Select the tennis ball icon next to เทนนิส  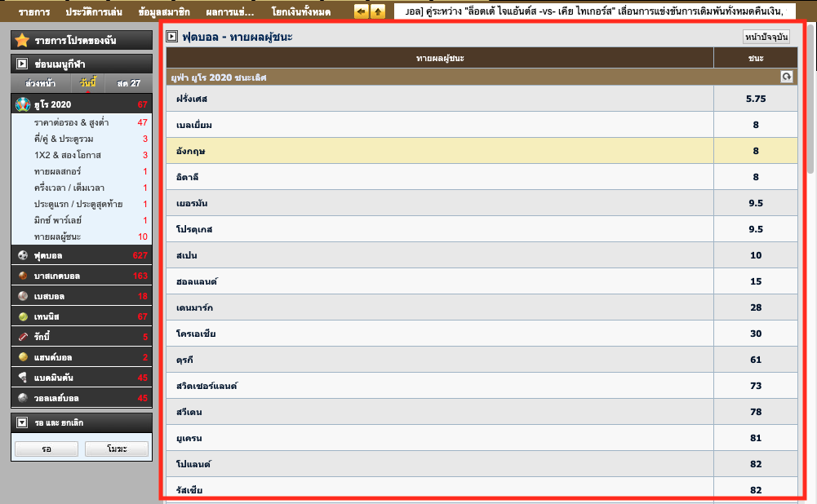pyautogui.click(x=23, y=316)
